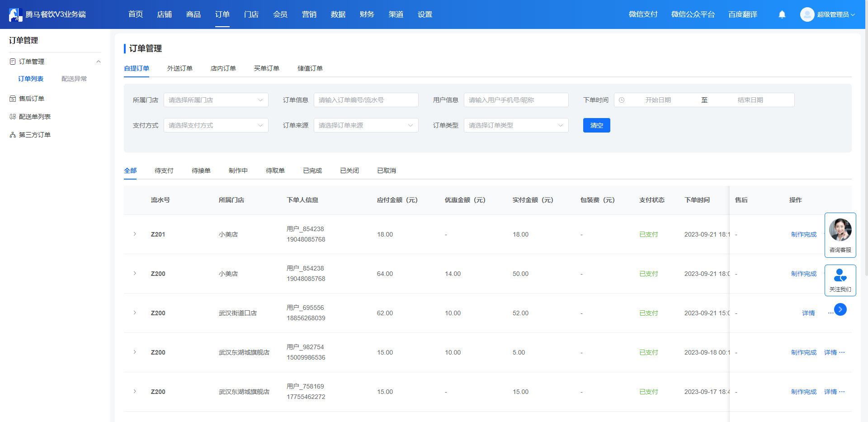This screenshot has width=868, height=422.
Task: Expand the Z201 order row
Action: click(135, 234)
